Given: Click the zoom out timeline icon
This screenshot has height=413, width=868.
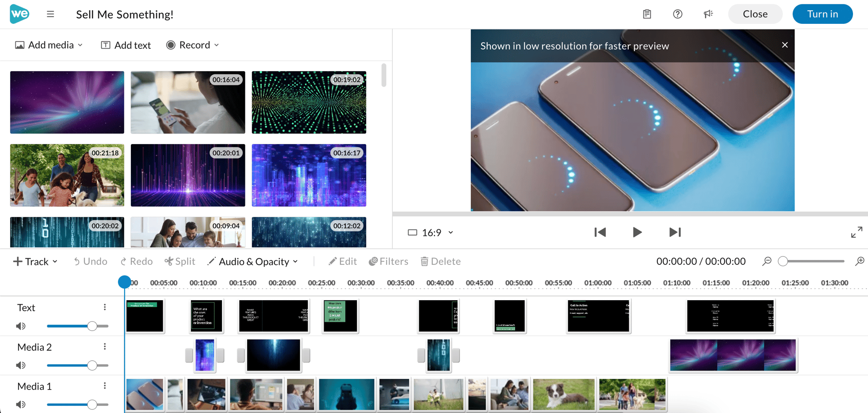Looking at the screenshot, I should (x=767, y=261).
